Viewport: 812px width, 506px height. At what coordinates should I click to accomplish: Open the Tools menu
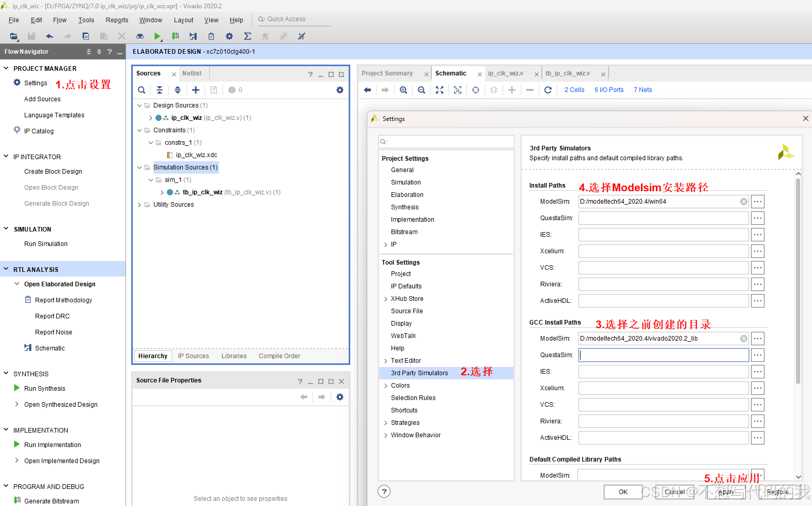point(86,20)
